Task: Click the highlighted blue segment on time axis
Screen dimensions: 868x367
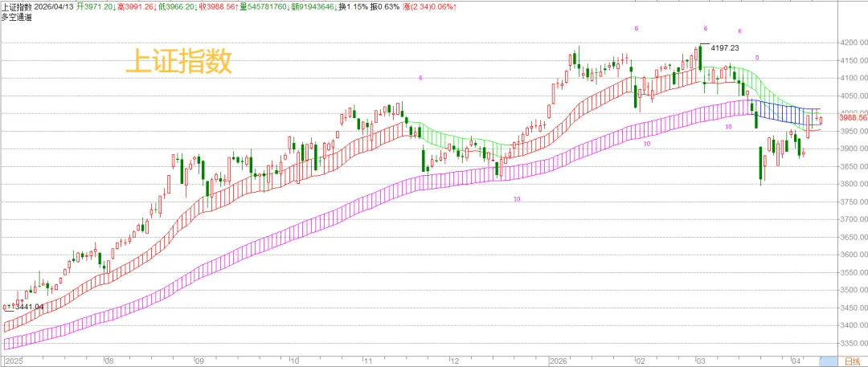Action: (x=828, y=361)
